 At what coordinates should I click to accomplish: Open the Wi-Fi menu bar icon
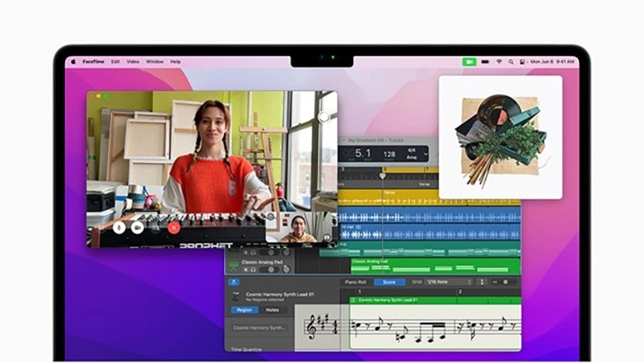click(x=499, y=61)
